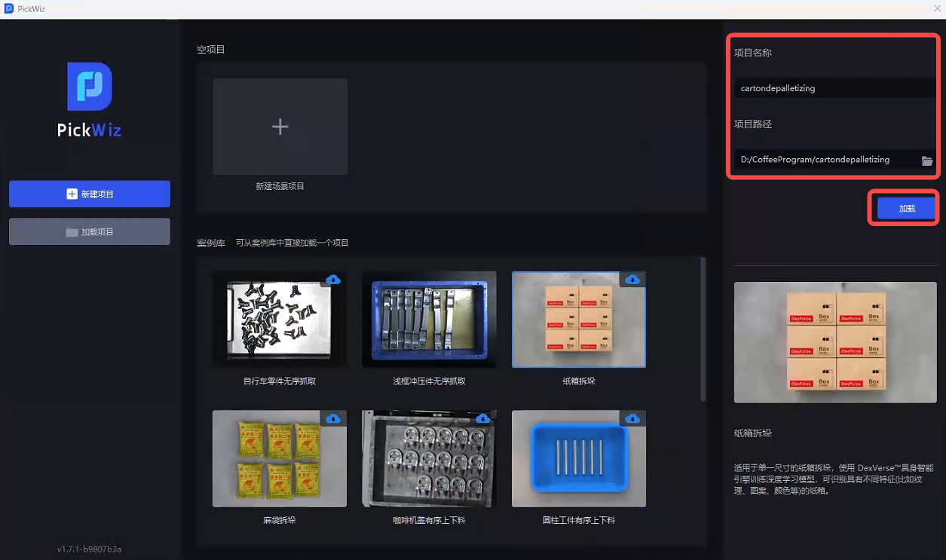Click the project path input field
Image resolution: width=946 pixels, height=560 pixels.
point(823,160)
